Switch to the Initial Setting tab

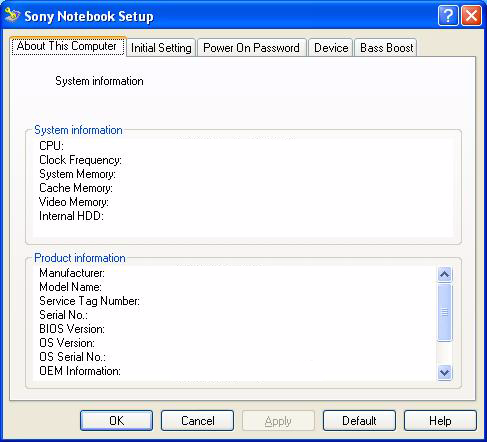[161, 48]
